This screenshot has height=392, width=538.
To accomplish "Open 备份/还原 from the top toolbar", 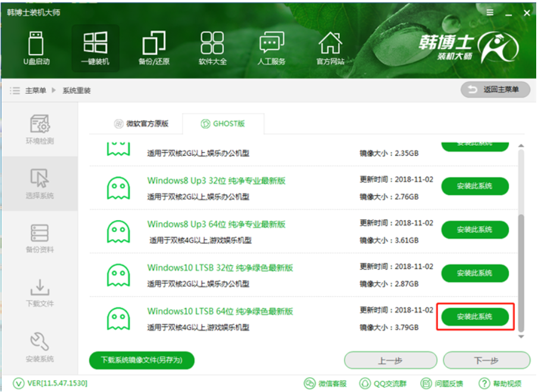I will 154,48.
